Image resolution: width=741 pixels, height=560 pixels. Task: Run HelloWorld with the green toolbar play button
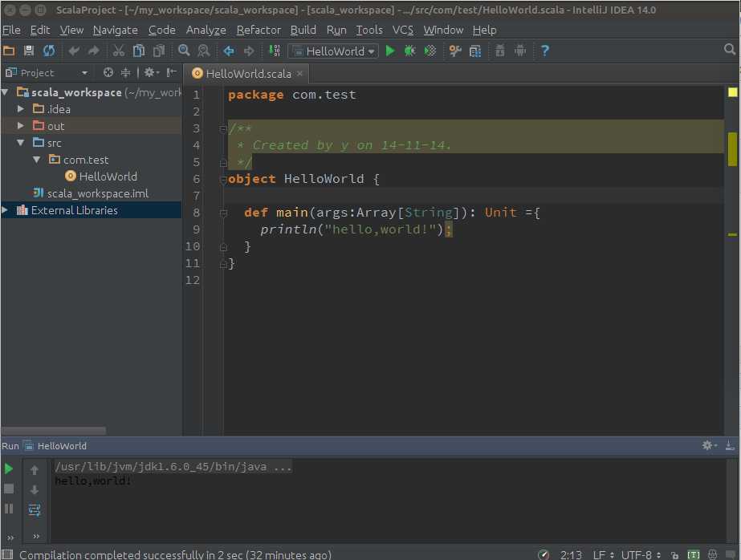coord(390,51)
